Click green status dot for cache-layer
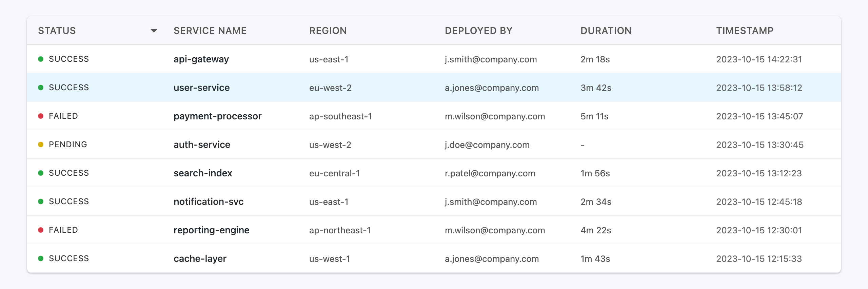This screenshot has height=289, width=868. click(41, 258)
